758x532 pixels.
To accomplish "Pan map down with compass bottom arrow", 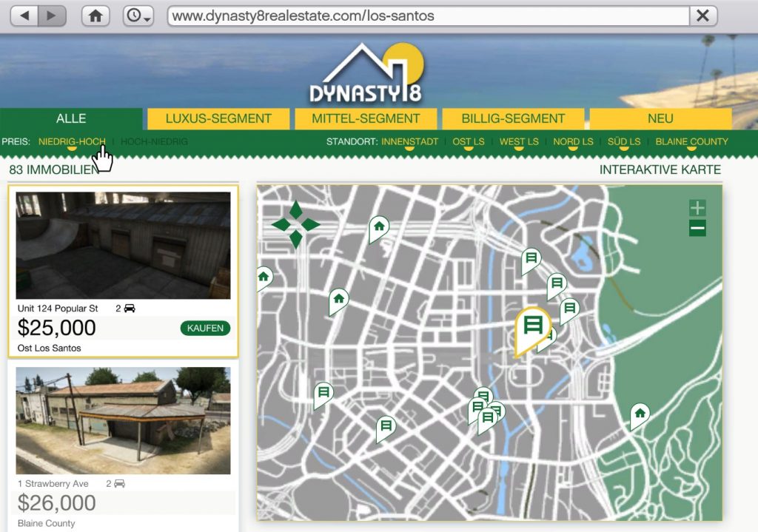I will point(296,239).
